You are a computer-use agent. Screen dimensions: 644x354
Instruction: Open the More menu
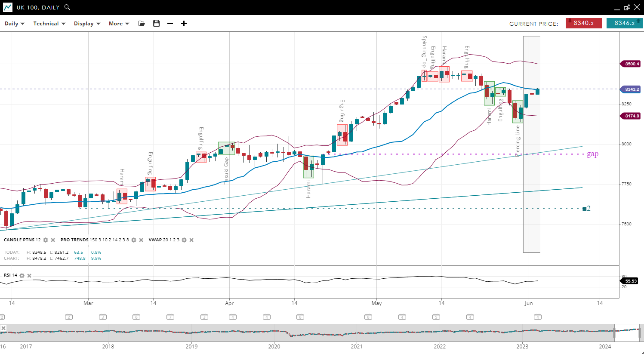click(119, 24)
